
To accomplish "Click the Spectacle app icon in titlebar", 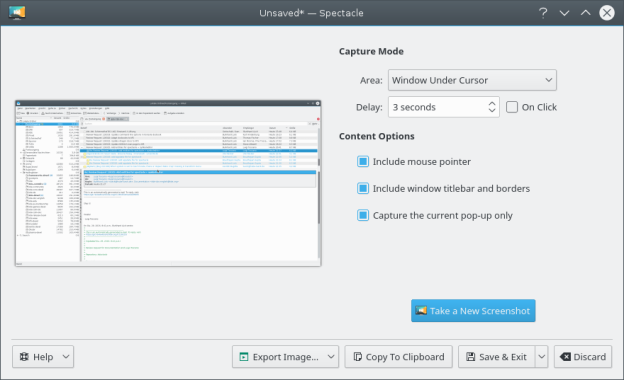I will [x=17, y=13].
